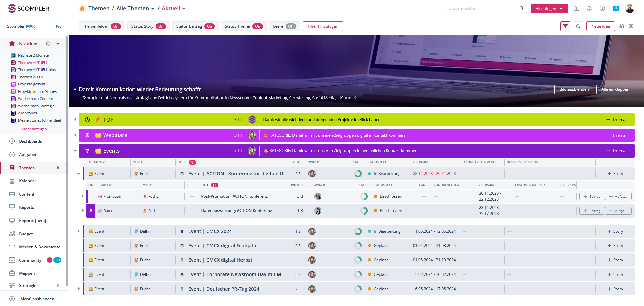Expand the Webinare category row
Viewport: 644px width, 306px height.
pyautogui.click(x=75, y=135)
